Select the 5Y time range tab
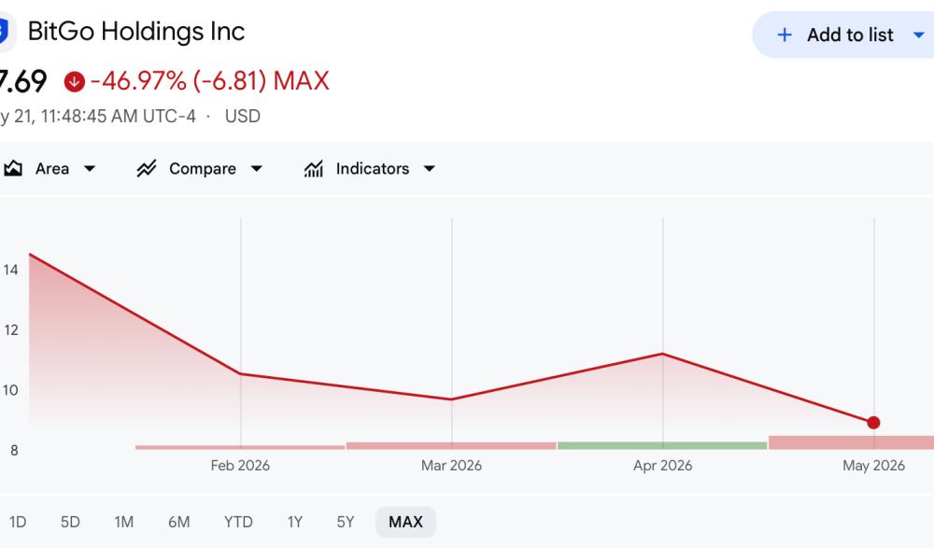This screenshot has width=934, height=560. (x=346, y=522)
